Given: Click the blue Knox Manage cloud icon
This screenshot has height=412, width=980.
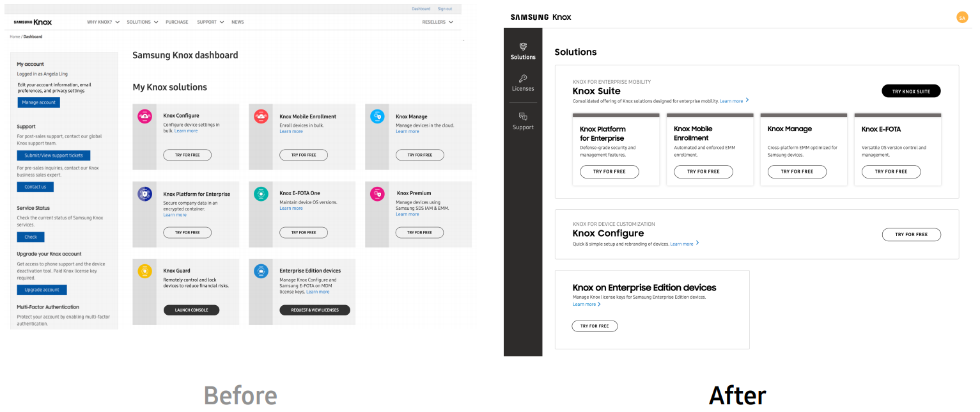Looking at the screenshot, I should point(378,116).
